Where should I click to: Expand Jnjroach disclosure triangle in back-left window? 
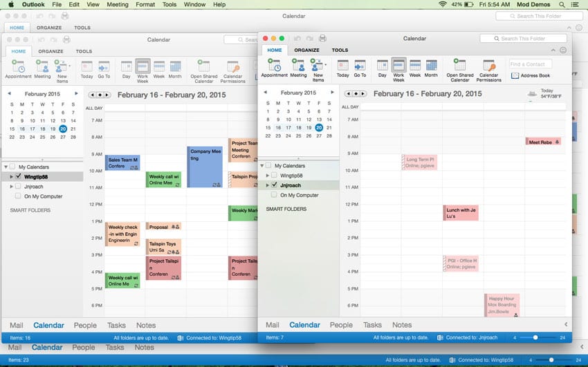[x=11, y=187]
